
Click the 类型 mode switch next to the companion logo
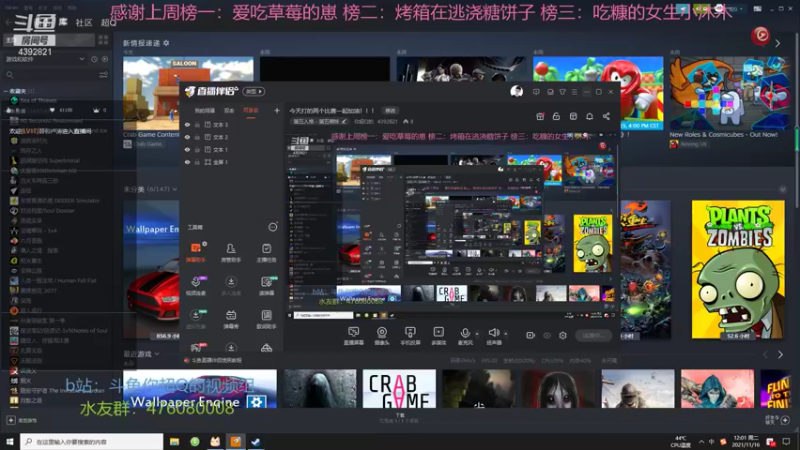tap(254, 91)
